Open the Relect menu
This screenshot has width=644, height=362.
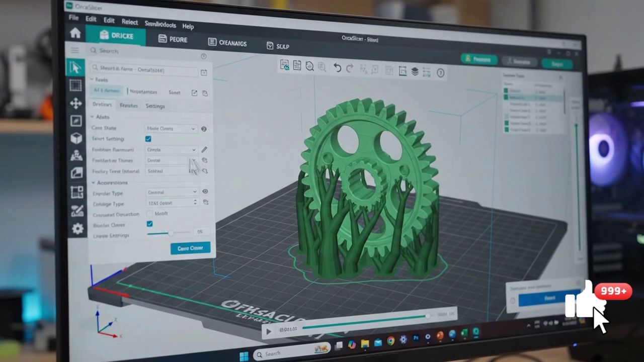pos(129,22)
